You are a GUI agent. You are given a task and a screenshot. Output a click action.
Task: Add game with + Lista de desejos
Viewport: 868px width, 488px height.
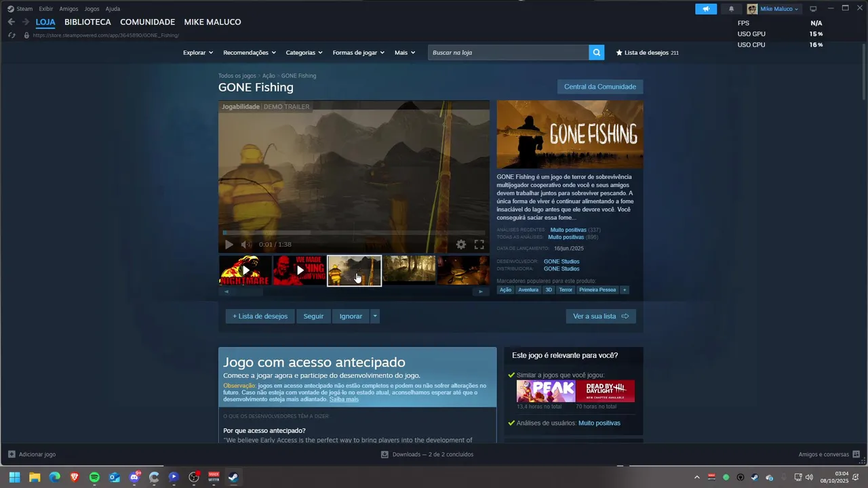260,317
